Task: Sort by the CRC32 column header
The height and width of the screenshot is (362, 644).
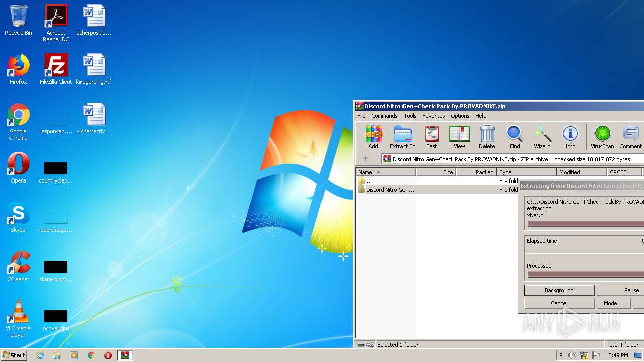Action: click(624, 172)
